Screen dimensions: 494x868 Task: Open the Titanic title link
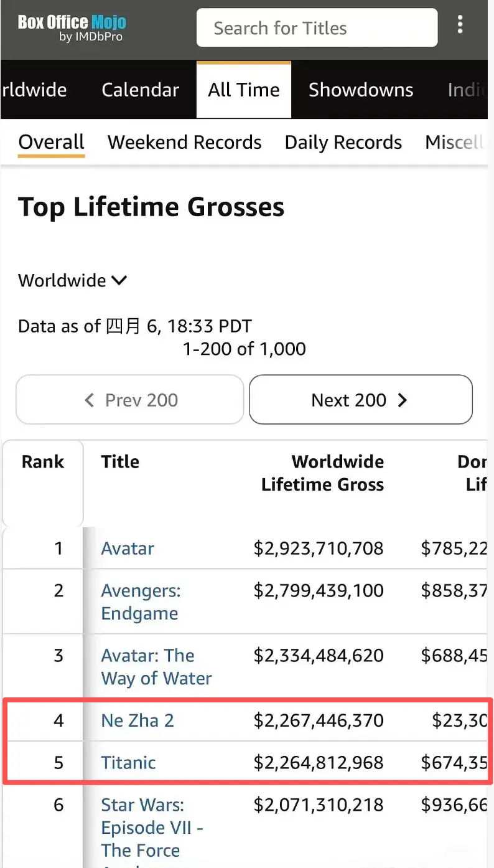pyautogui.click(x=128, y=763)
